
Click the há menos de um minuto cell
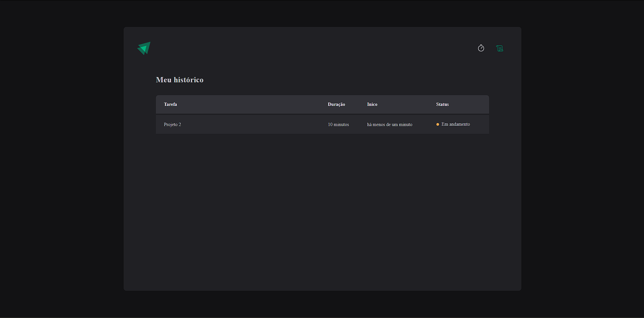390,124
